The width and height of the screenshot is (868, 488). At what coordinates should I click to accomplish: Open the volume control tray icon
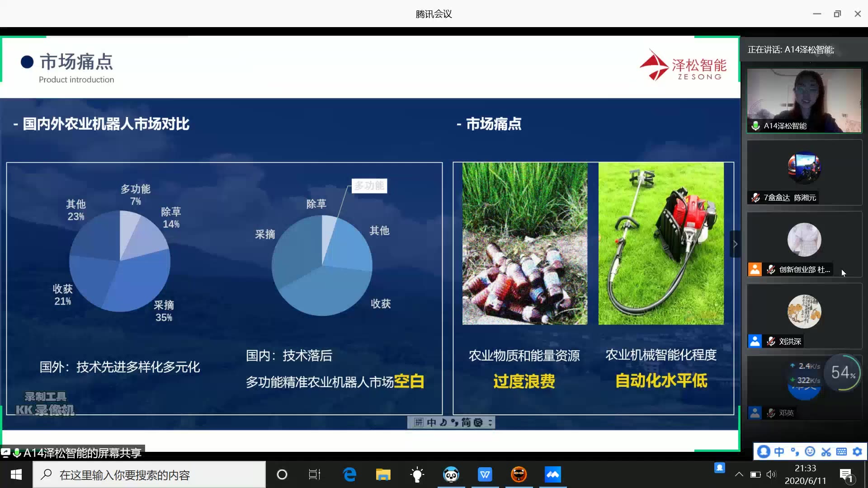click(x=771, y=474)
